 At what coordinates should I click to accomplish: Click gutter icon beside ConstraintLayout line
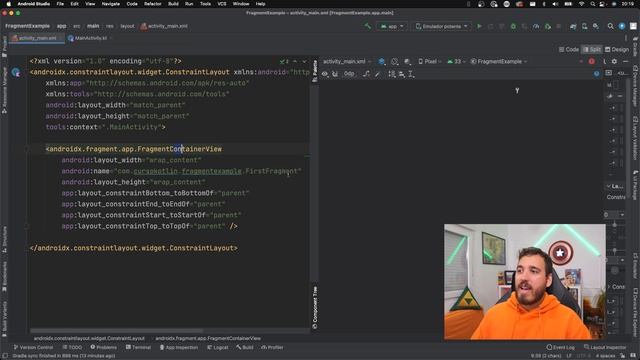(x=16, y=73)
